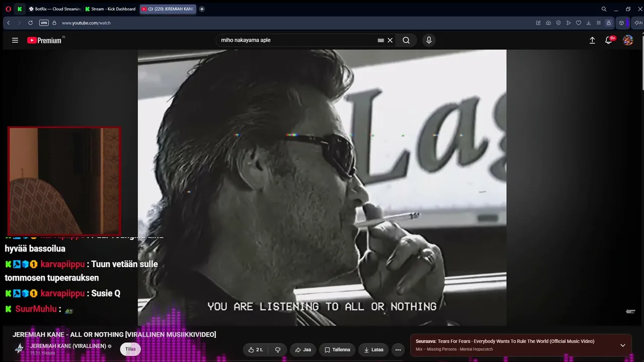Open the browser downloads panel
644x362 pixels.
(589, 23)
